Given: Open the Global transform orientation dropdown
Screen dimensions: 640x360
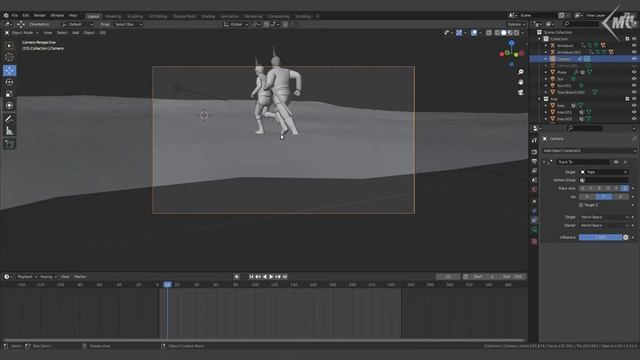Looking at the screenshot, I should [236, 24].
